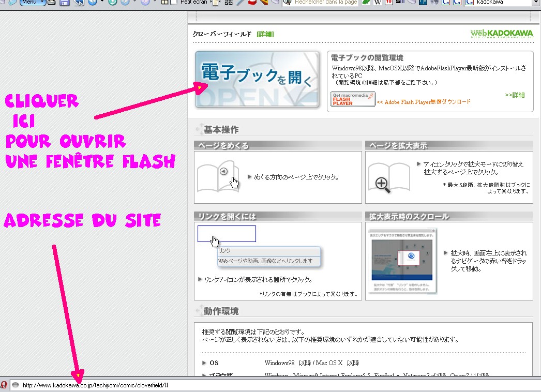
Task: Click the ページを拡大表示 header bar
Action: coord(449,145)
